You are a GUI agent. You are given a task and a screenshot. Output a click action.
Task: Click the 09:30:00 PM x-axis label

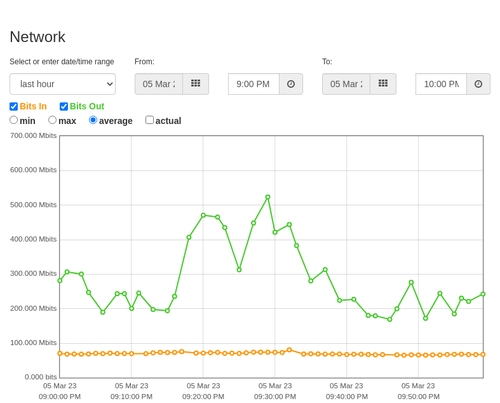(275, 397)
